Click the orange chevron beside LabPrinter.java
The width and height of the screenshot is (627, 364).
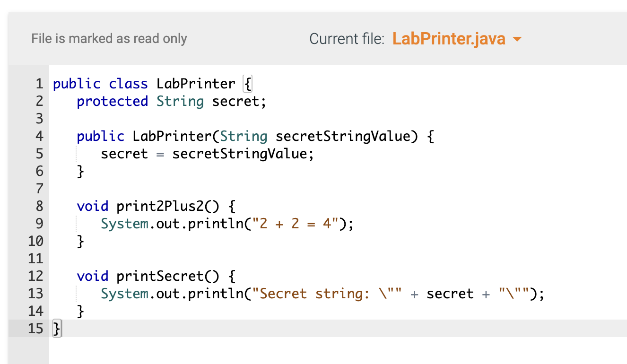click(517, 39)
